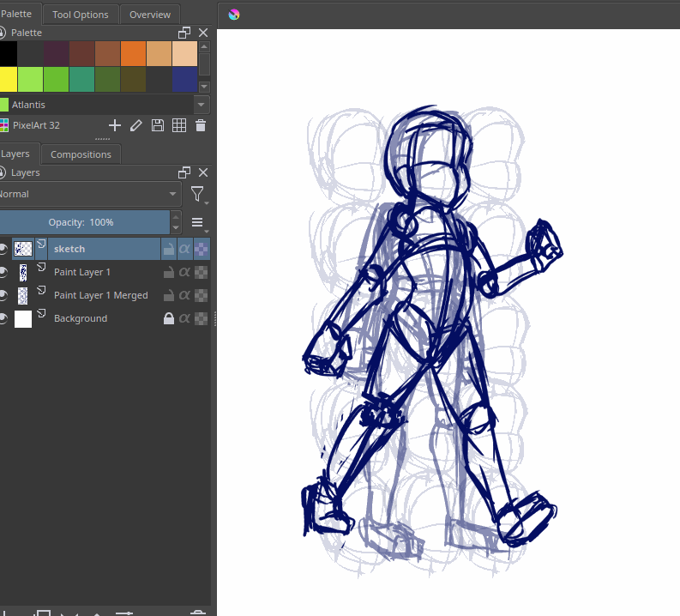Pick the orange palette swatch

[133, 53]
